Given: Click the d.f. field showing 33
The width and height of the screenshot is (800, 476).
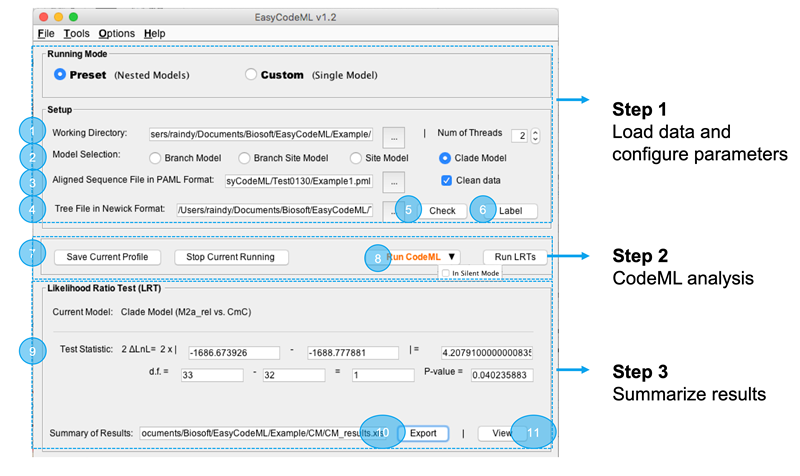Looking at the screenshot, I should coord(212,375).
